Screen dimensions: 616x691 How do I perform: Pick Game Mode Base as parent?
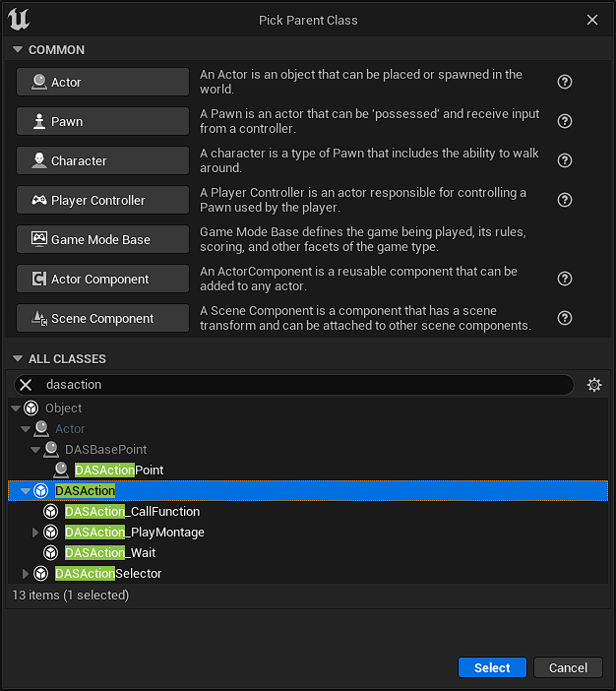tap(102, 239)
